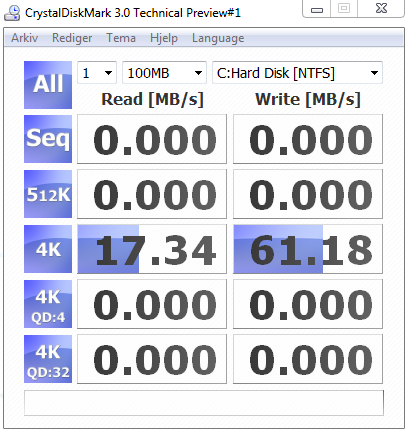The width and height of the screenshot is (407, 432).
Task: Launch the 4K random test
Action: (48, 249)
